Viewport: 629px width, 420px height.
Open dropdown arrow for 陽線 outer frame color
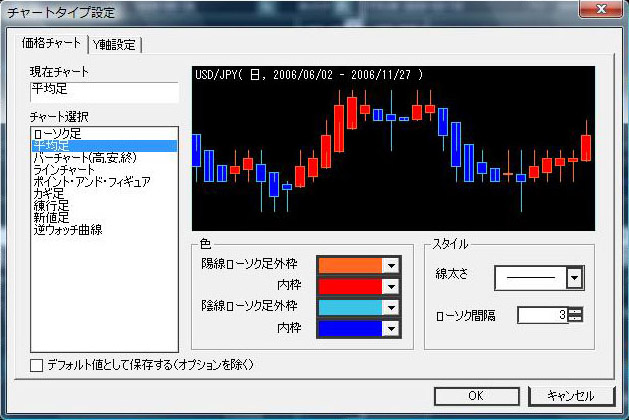pyautogui.click(x=391, y=266)
